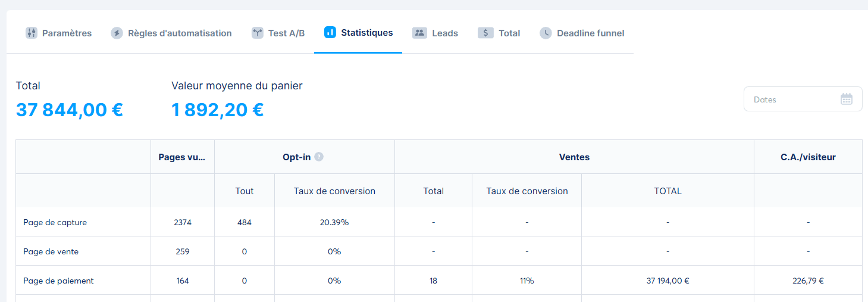Image resolution: width=868 pixels, height=302 pixels.
Task: Click the Statistiques bar chart icon
Action: point(330,33)
